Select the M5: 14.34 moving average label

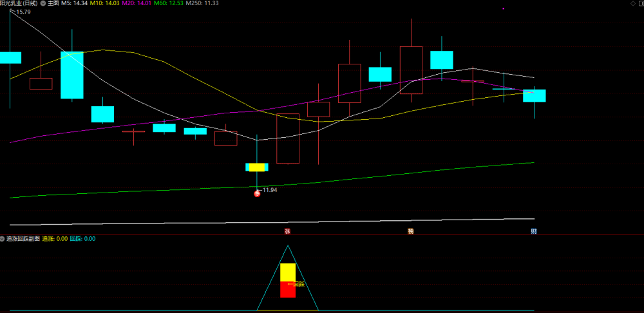[74, 3]
